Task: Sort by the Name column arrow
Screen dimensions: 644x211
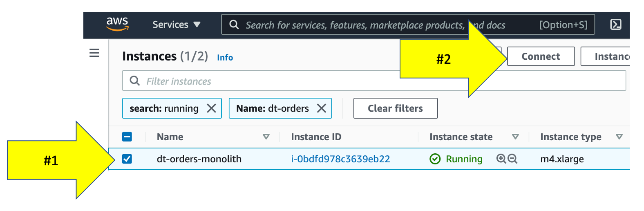Action: (266, 137)
